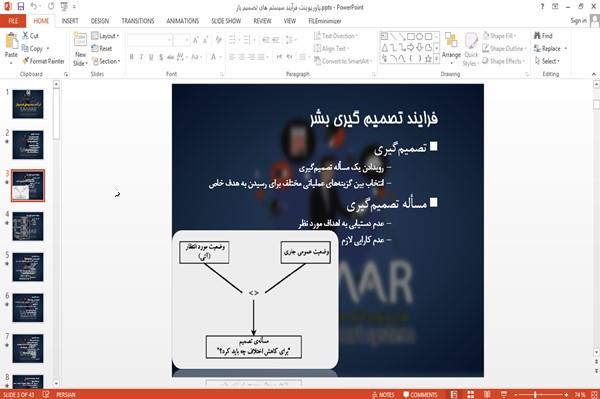
Task: Switch to Slide Sorter view icon
Action: tap(470, 394)
